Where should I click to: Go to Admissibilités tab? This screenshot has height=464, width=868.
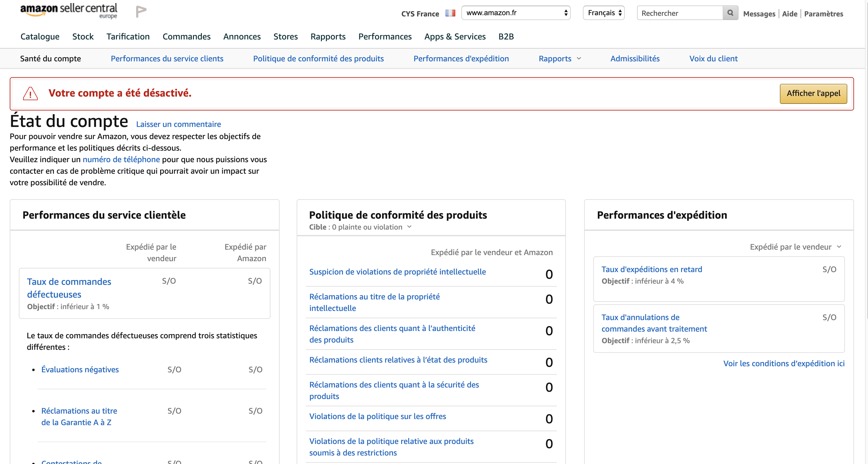[x=635, y=59]
